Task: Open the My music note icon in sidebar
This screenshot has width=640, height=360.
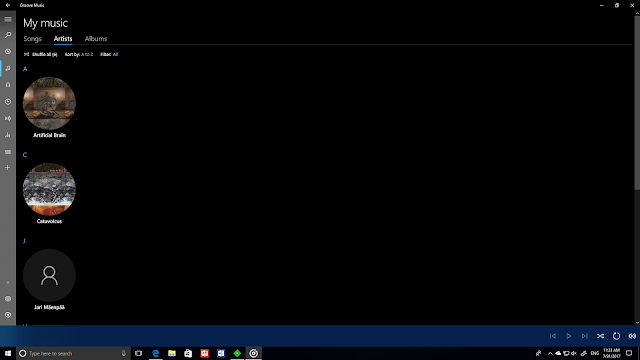Action: [8, 68]
